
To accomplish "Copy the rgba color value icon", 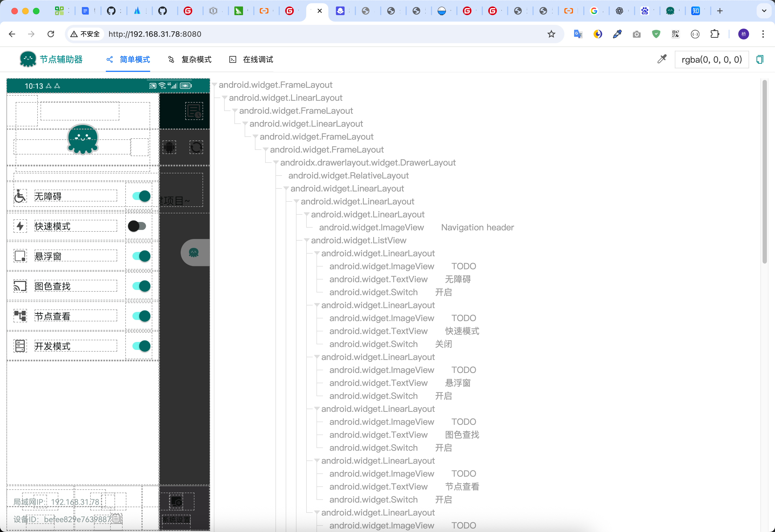I will 760,59.
